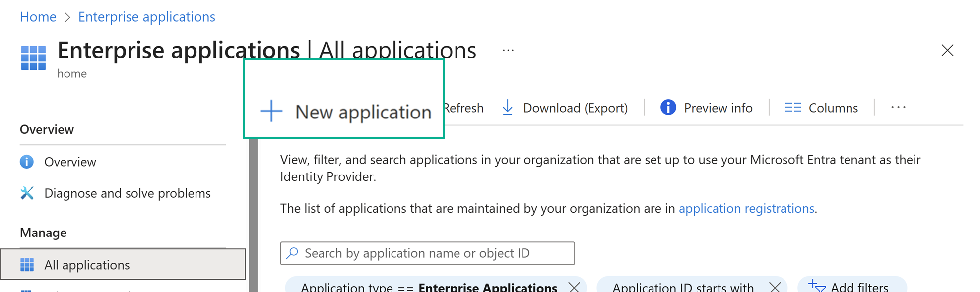
Task: Open Preview info
Action: pyautogui.click(x=707, y=108)
